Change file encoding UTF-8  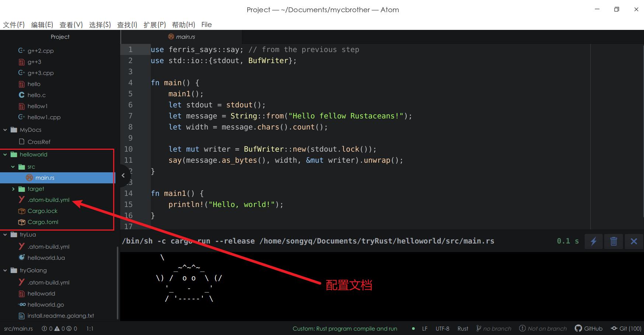442,328
